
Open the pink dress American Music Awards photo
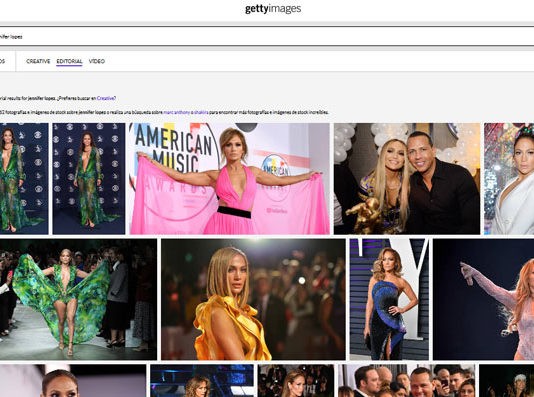click(230, 179)
